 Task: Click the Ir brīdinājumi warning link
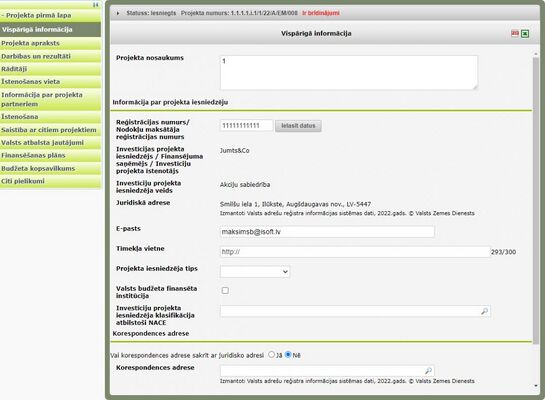coord(320,13)
